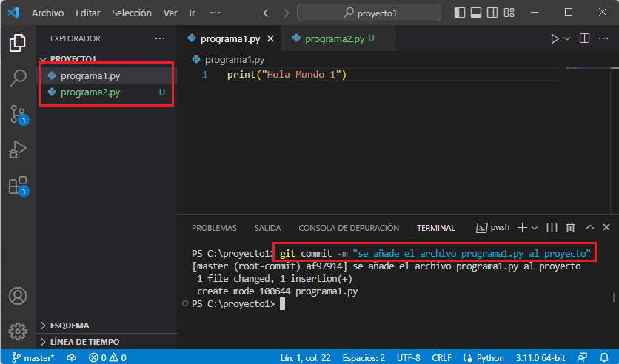Maximize the panel with the up chevron
The height and width of the screenshot is (364, 619).
(x=590, y=227)
